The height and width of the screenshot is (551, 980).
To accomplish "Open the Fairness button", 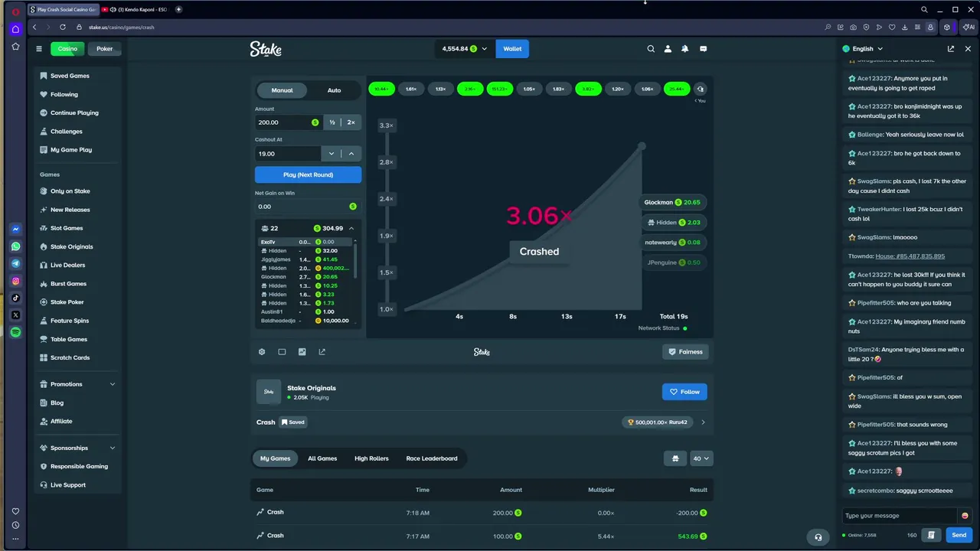I will (684, 352).
